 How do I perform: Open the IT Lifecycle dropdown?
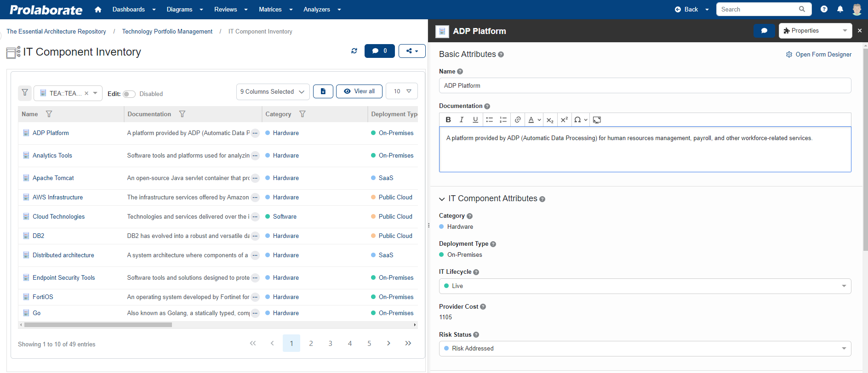coord(645,286)
